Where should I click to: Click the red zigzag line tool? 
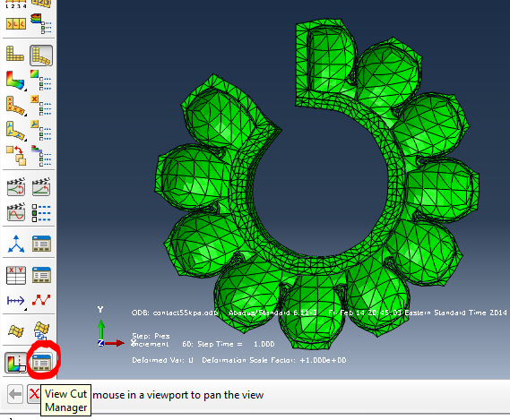(41, 300)
